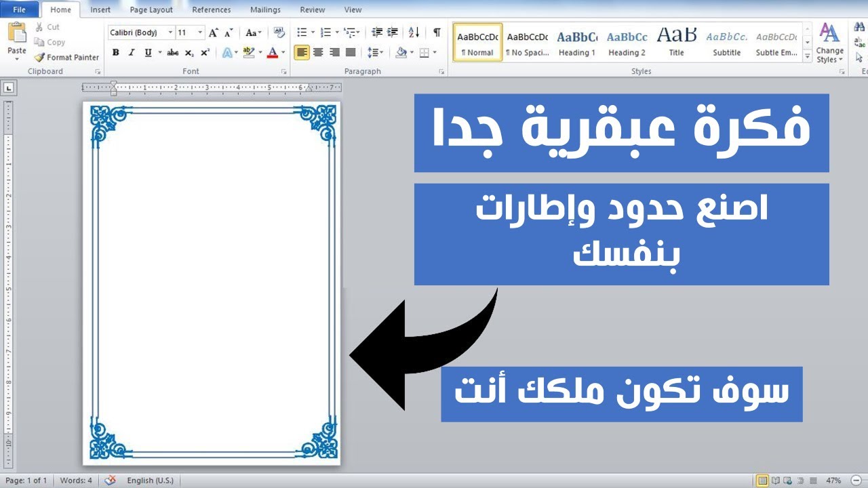
Task: Center the paragraph text
Action: [318, 52]
